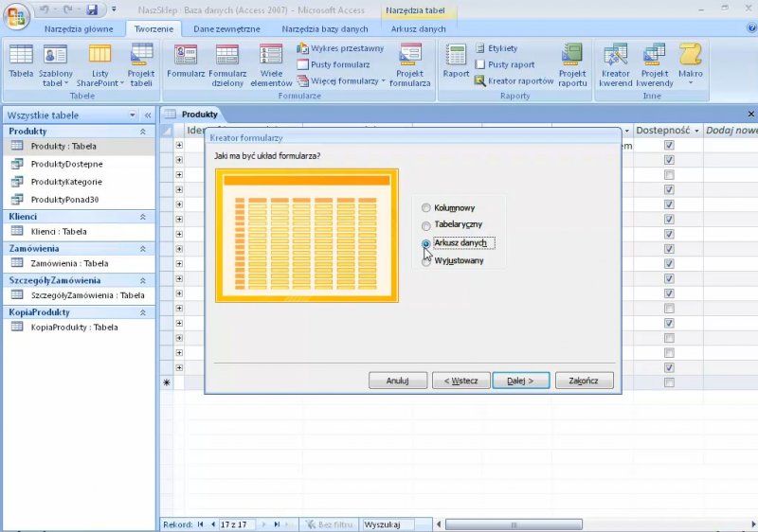Click the Formularz dzielony icon

tap(226, 63)
